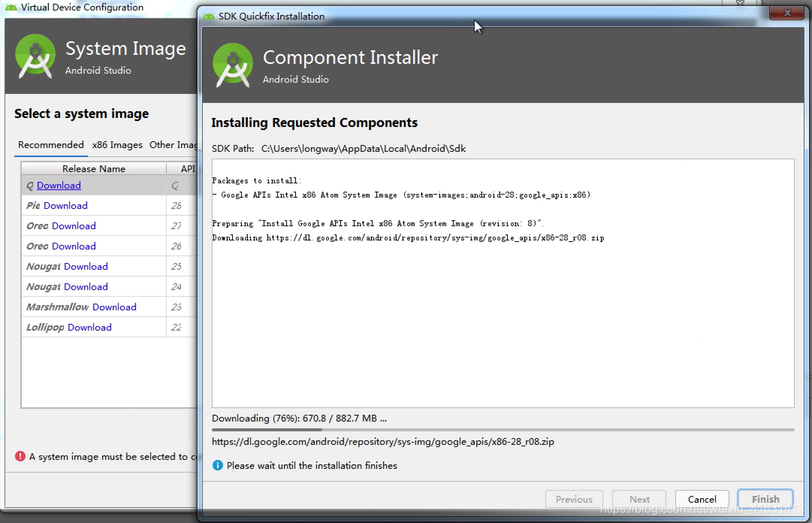The width and height of the screenshot is (812, 523).
Task: Click the Android Studio logo in Component Installer header
Action: (233, 65)
